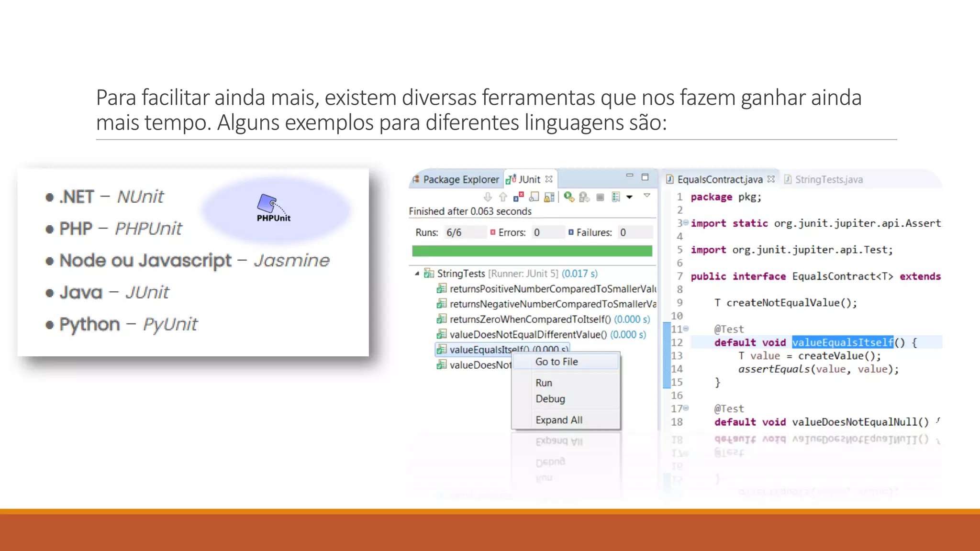Click 'assertEquals(value, value);' on line 14
The image size is (980, 551).
coord(818,369)
